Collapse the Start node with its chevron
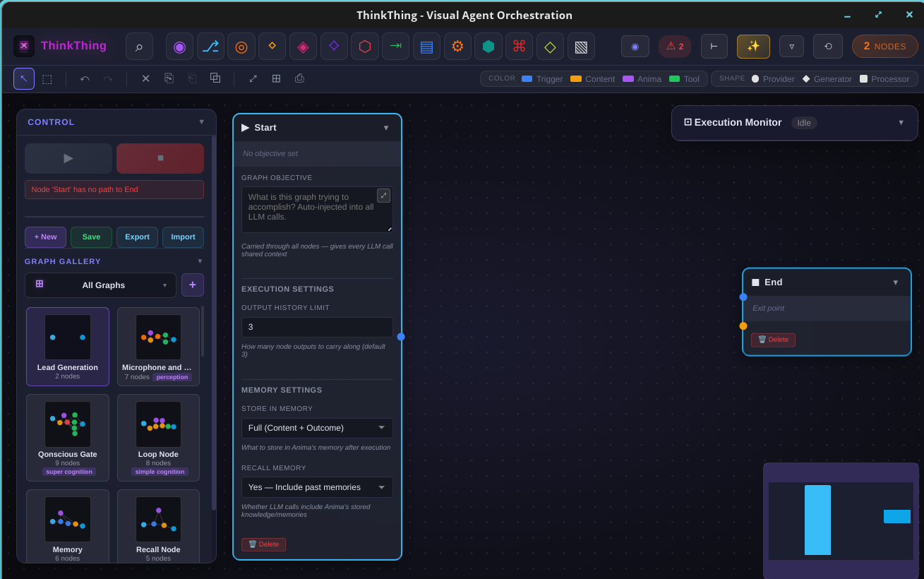The height and width of the screenshot is (579, 924). click(x=386, y=128)
